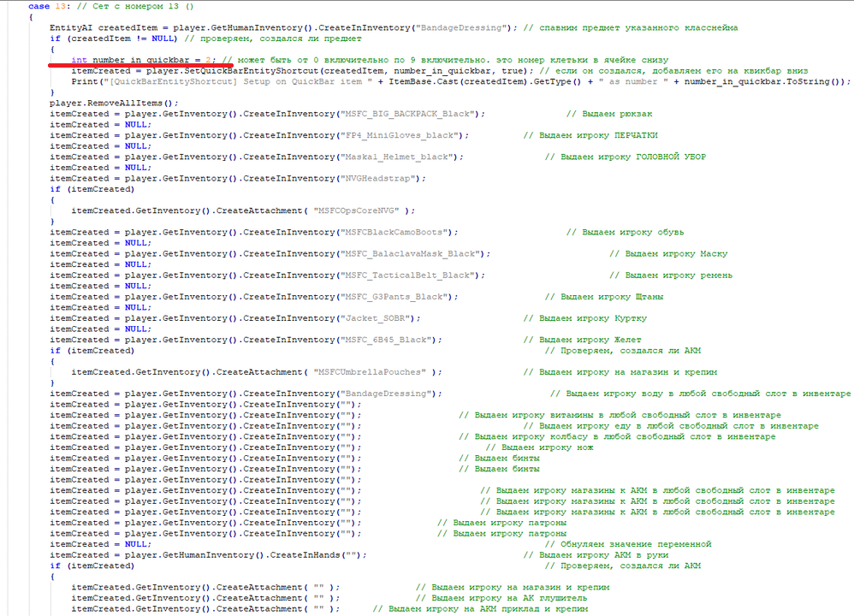Click the comment "Выдаем игроку на АКМ приклад и крепим"
Screen dimensions: 854x616
[x=480, y=609]
